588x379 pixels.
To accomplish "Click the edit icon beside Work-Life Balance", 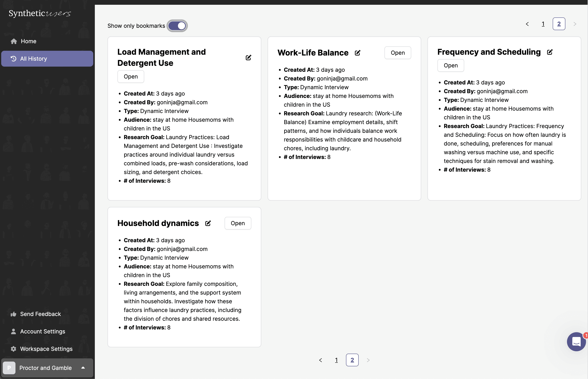I will tap(357, 53).
